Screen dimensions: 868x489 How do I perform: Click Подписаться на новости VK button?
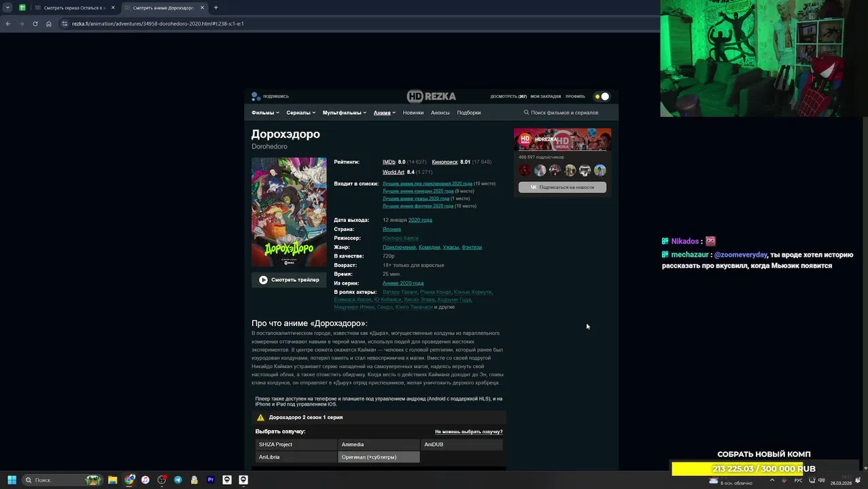click(562, 187)
